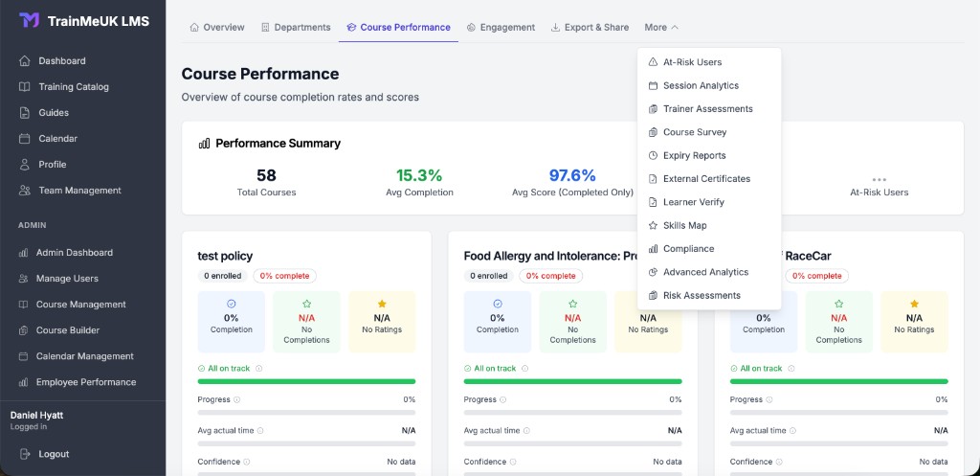980x476 pixels.
Task: Choose External Certificates from More menu
Action: pyautogui.click(x=709, y=179)
